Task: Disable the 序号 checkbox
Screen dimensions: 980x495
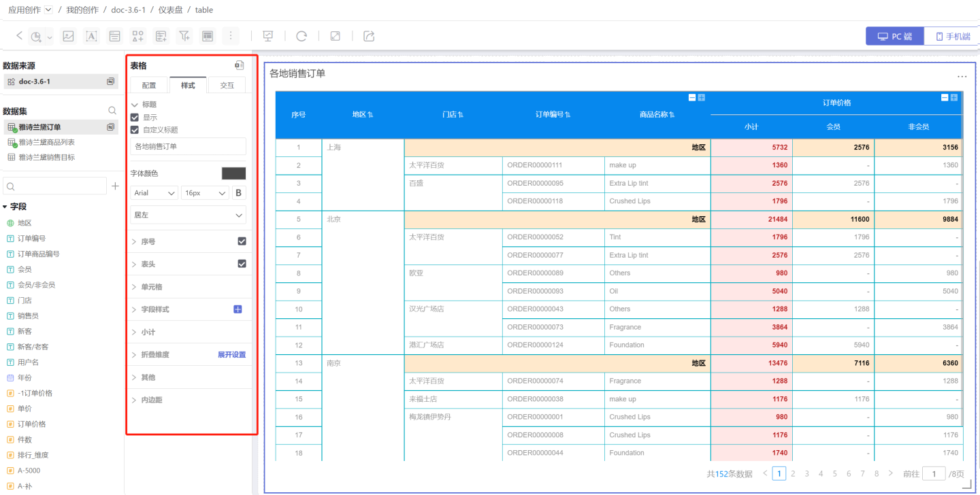Action: pyautogui.click(x=242, y=241)
